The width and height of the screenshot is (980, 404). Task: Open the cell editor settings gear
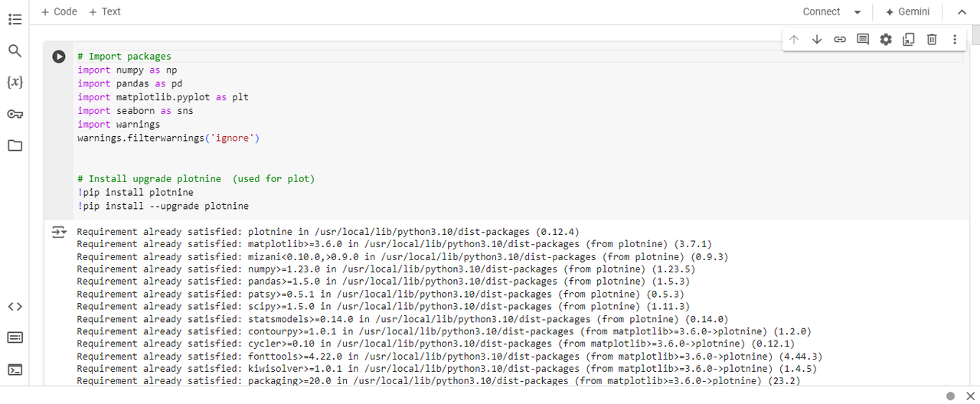click(x=886, y=39)
